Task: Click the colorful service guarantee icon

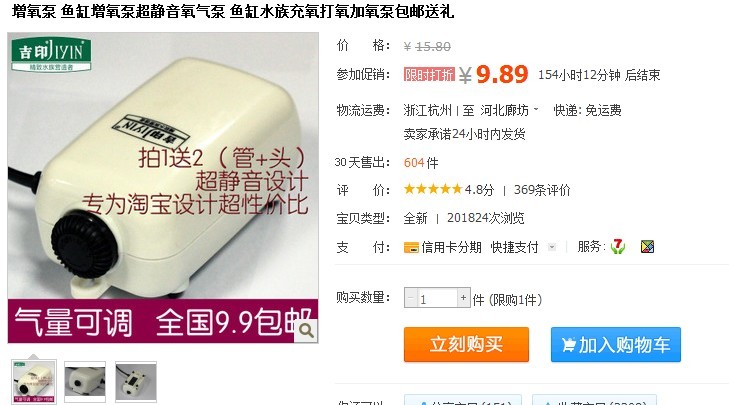Action: [x=647, y=246]
